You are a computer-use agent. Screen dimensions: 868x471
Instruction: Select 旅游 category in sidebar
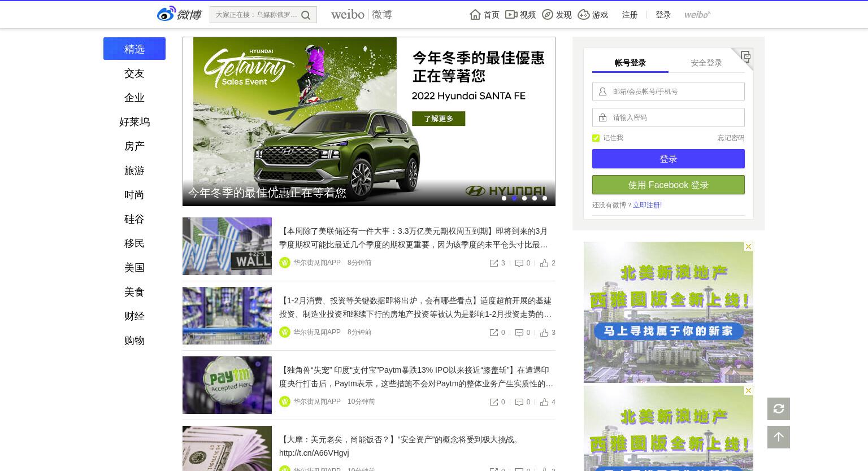134,171
